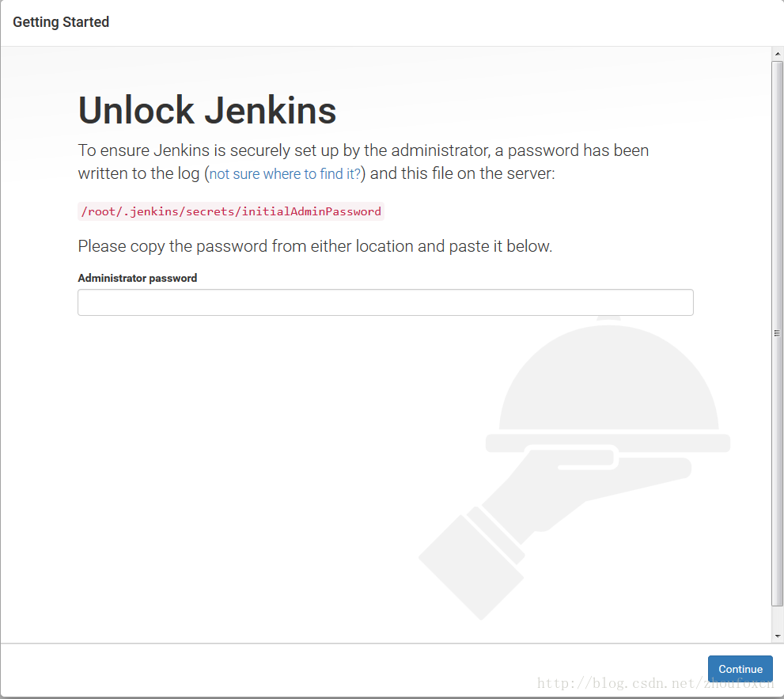Click the "Administrator password" field label
The width and height of the screenshot is (784, 699).
[138, 278]
